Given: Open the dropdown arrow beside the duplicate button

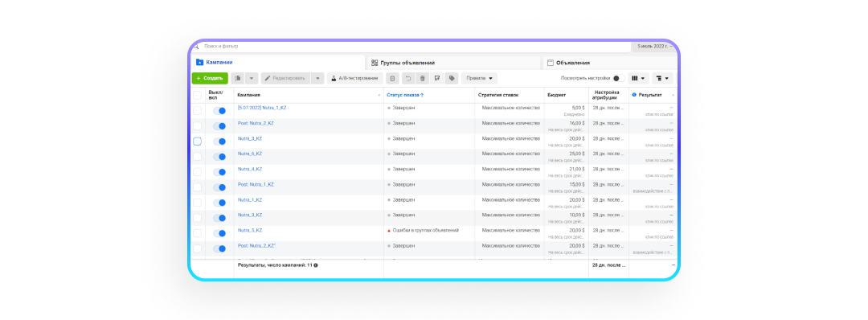Looking at the screenshot, I should click(251, 79).
